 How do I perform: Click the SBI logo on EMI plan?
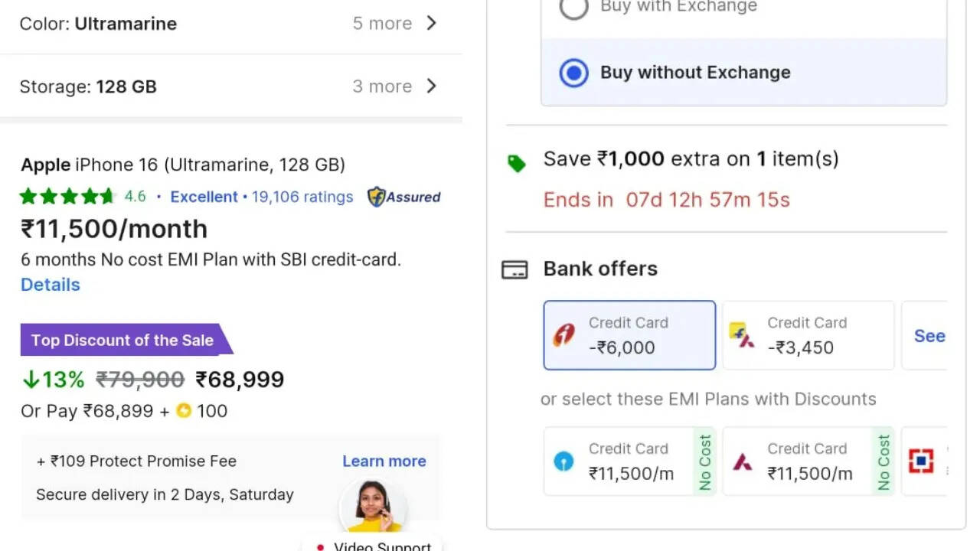(564, 461)
